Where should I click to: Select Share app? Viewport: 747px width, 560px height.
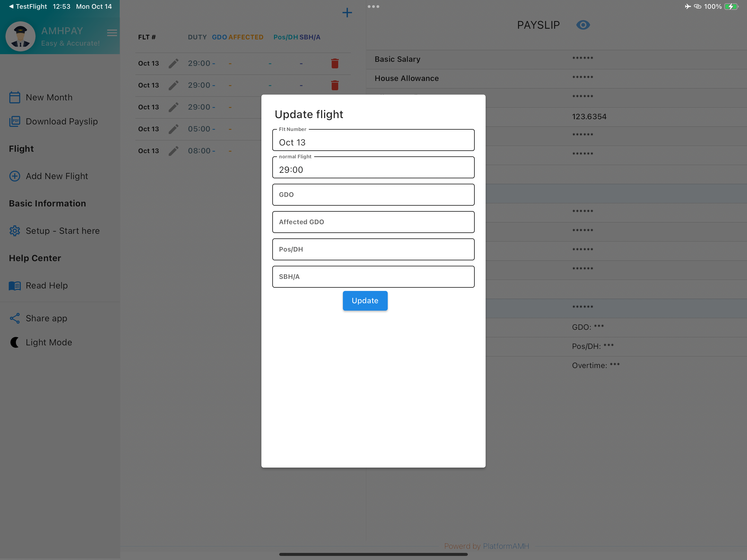(38, 318)
